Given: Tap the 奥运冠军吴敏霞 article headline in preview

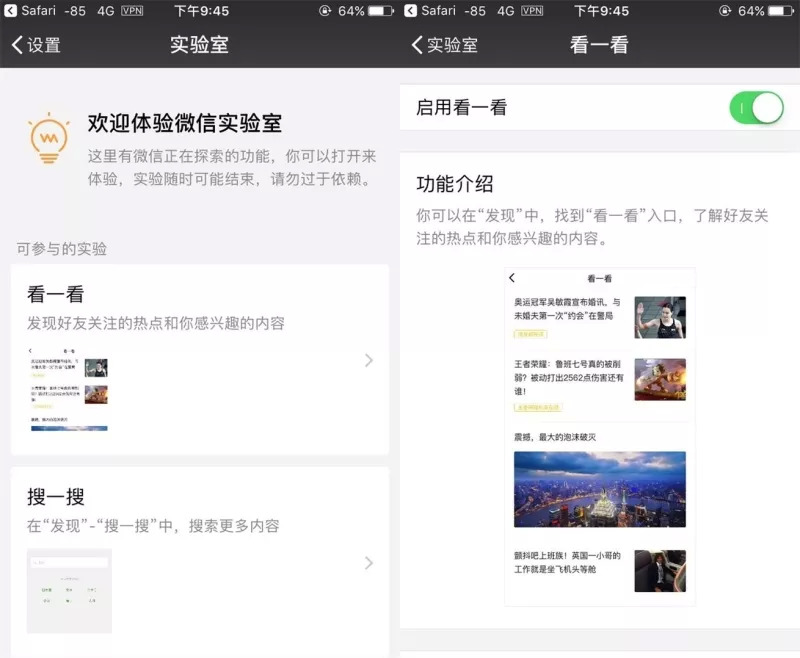Looking at the screenshot, I should [567, 309].
